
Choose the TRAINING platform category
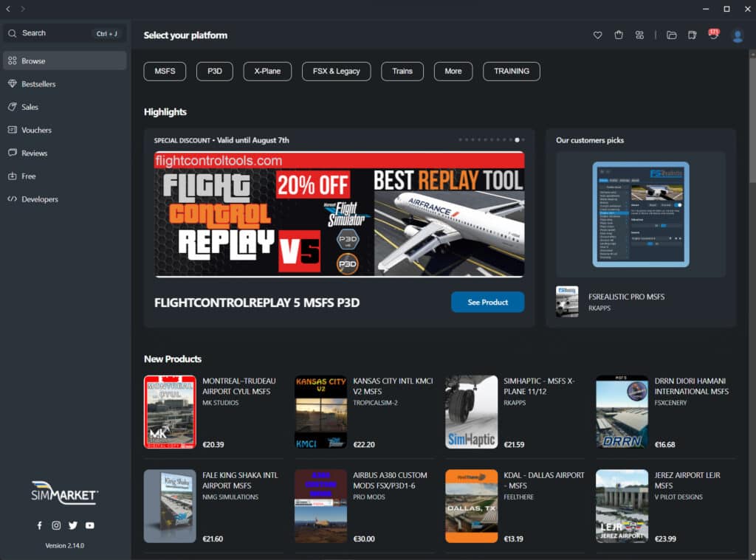511,72
